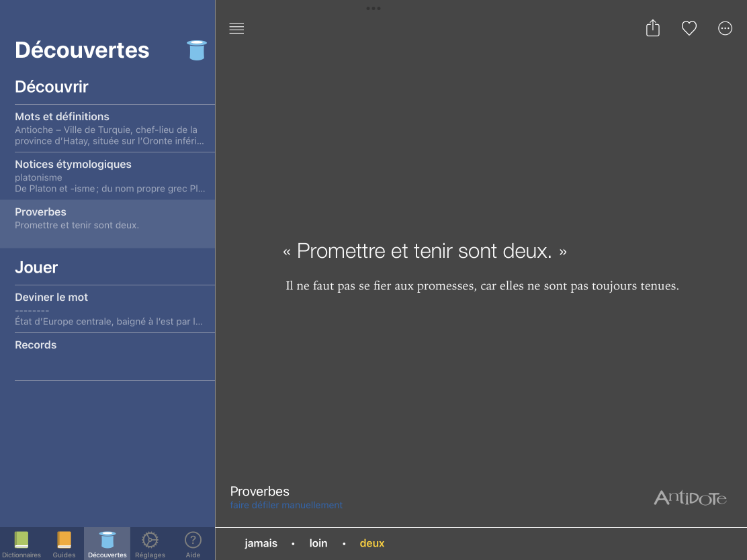
Task: Tap the top hat icon beside Découvertes title
Action: pos(197,50)
